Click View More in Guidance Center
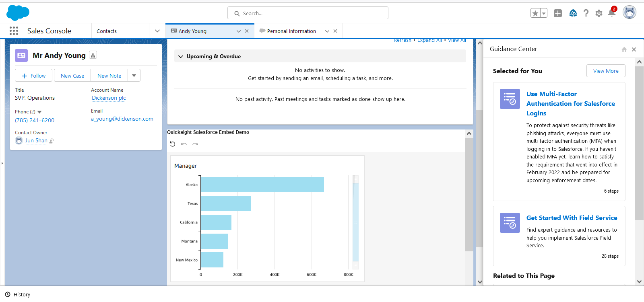Viewport: 644px width, 302px height. 606,71
